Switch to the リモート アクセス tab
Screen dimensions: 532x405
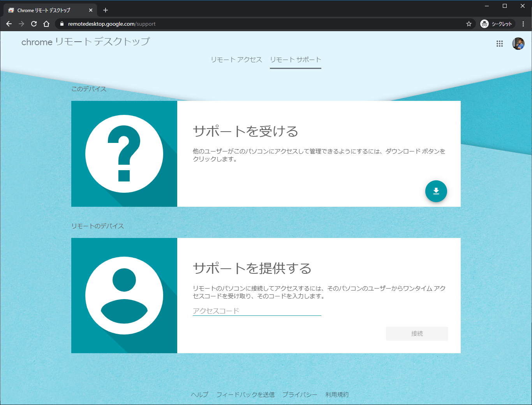(236, 60)
